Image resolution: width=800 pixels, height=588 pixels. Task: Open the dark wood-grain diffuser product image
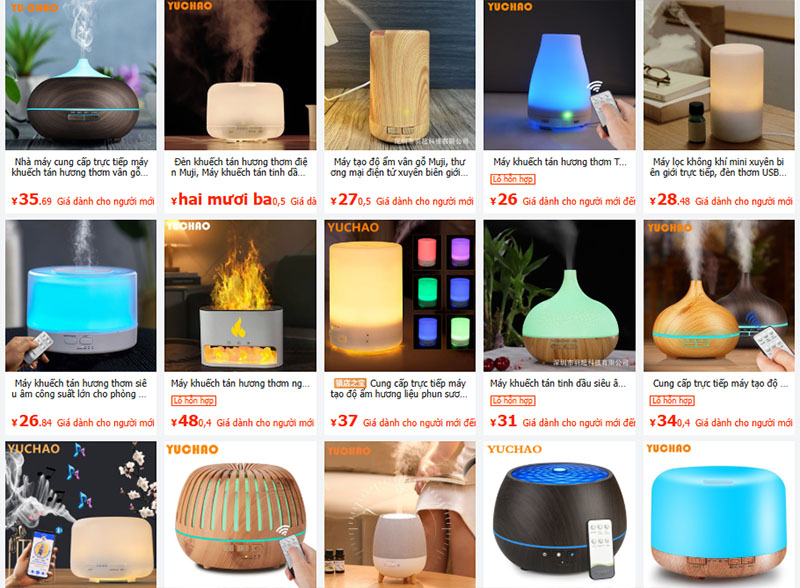[x=81, y=75]
